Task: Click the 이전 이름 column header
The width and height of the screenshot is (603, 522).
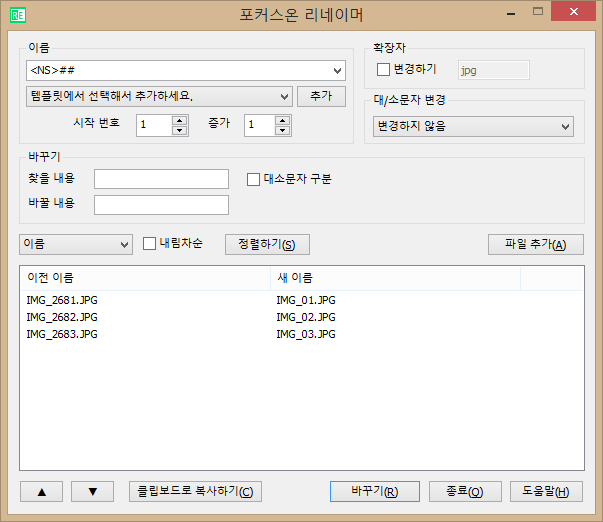Action: (144, 277)
